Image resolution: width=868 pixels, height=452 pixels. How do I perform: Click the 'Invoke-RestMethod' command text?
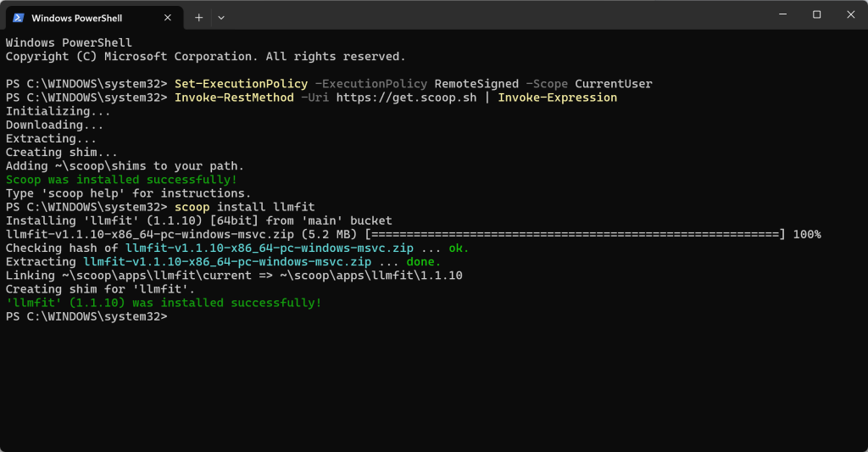tap(234, 98)
